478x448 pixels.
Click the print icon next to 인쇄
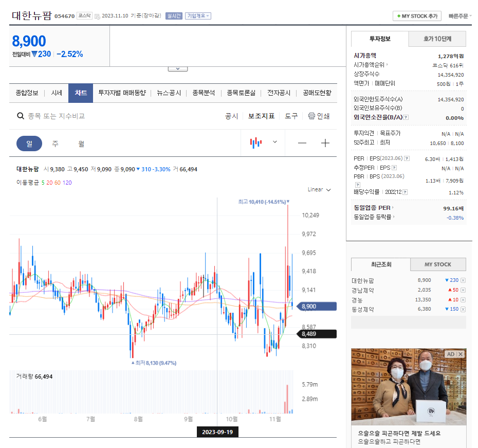(311, 116)
